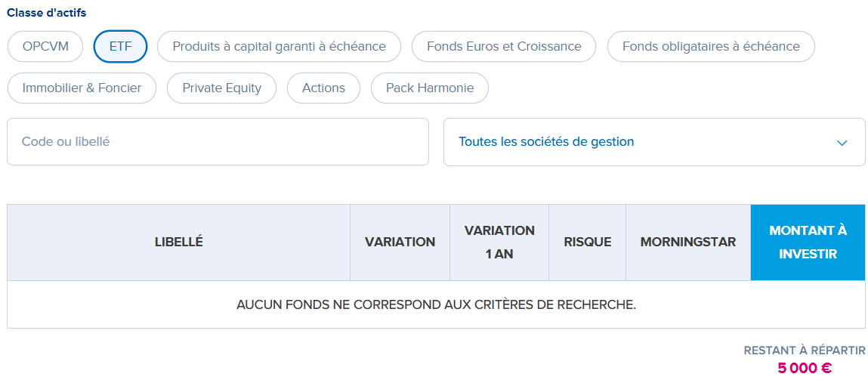The image size is (868, 383).
Task: Open Toutes les sociétés de gestion dropdown
Action: [x=654, y=142]
